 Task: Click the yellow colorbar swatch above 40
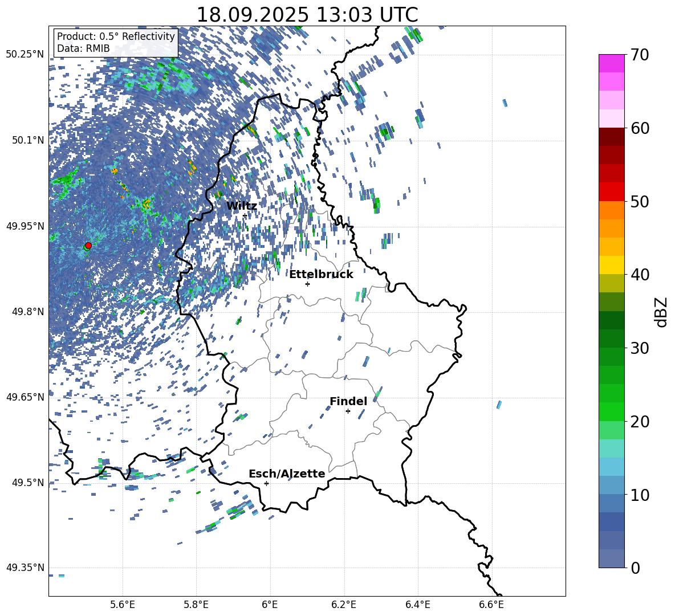(x=612, y=265)
